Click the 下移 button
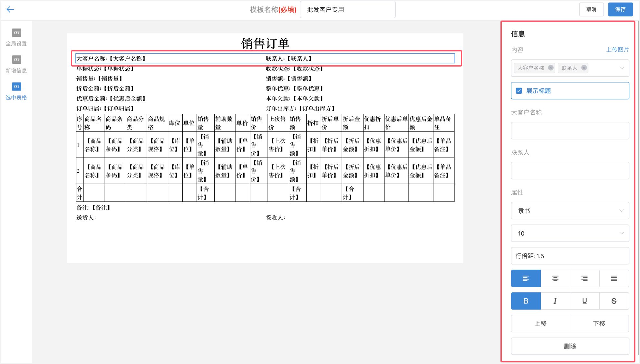Viewport: 640px width, 364px height. (599, 323)
